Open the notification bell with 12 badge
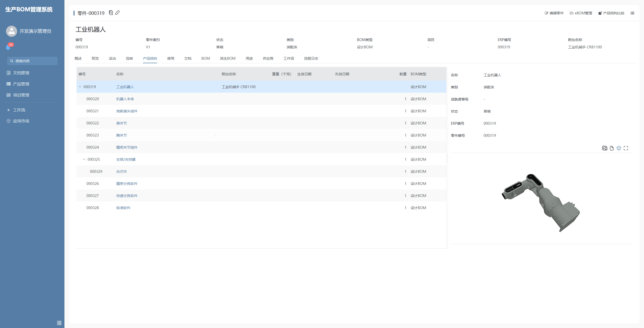644x328 pixels. coord(8,47)
